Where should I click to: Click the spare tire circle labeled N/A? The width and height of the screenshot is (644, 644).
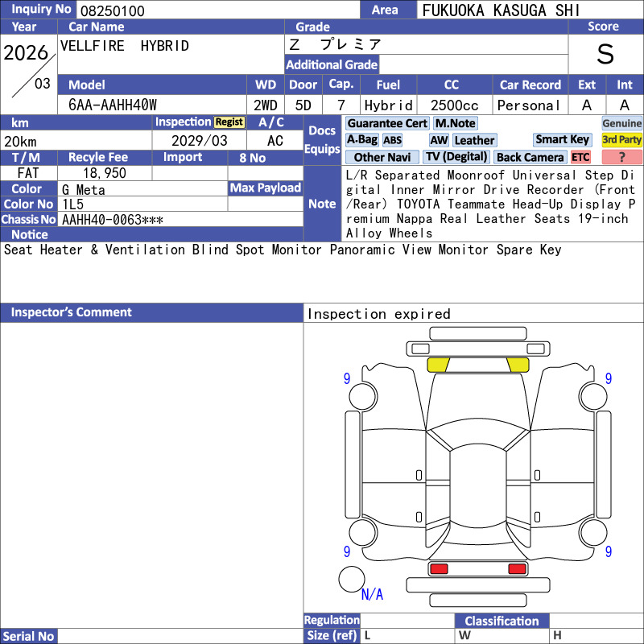point(352,579)
